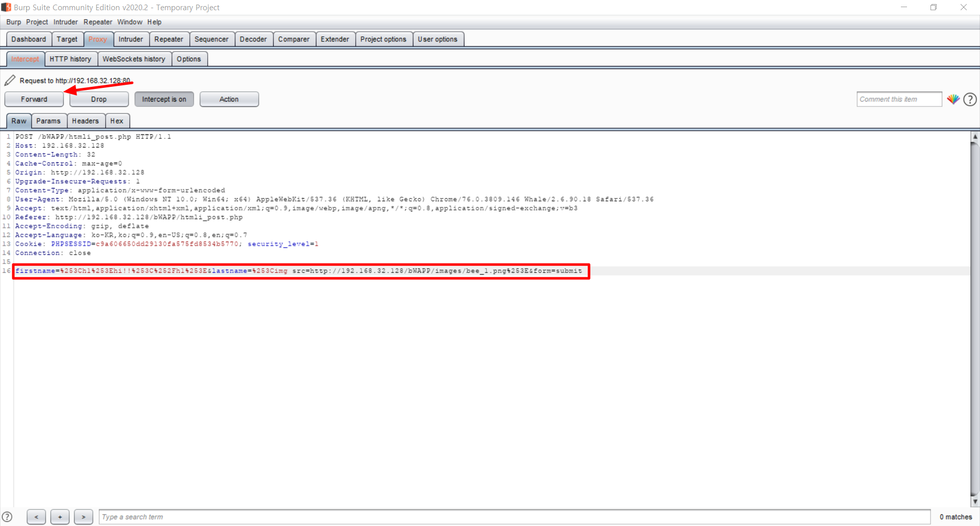Image resolution: width=980 pixels, height=526 pixels.
Task: Select the Intercept sub-tab
Action: (25, 59)
